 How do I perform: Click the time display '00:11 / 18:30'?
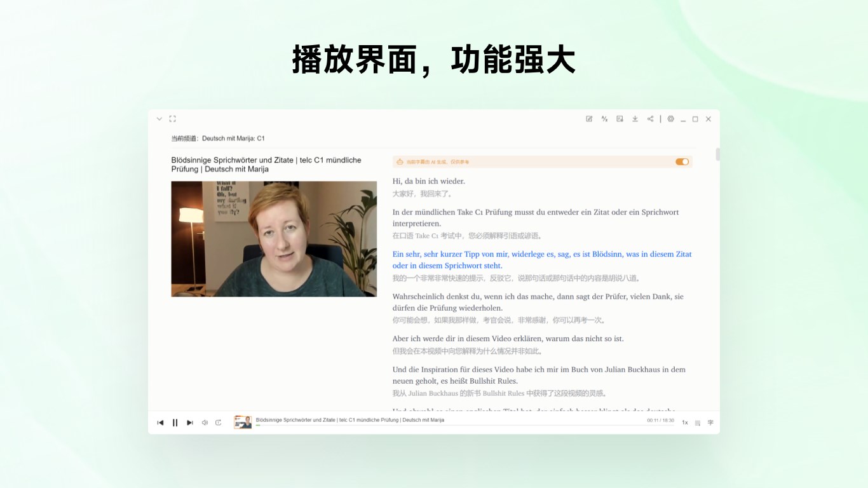661,421
